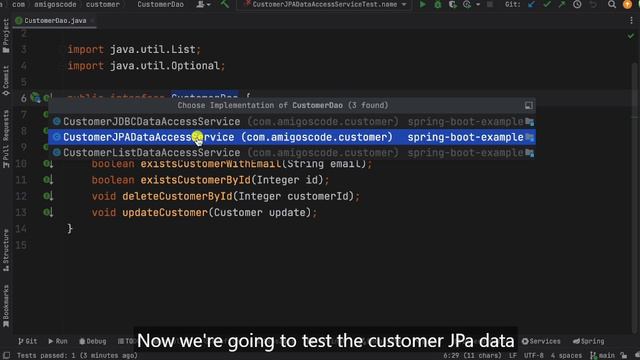Open the Services tool window
The image size is (640, 360).
[541, 341]
